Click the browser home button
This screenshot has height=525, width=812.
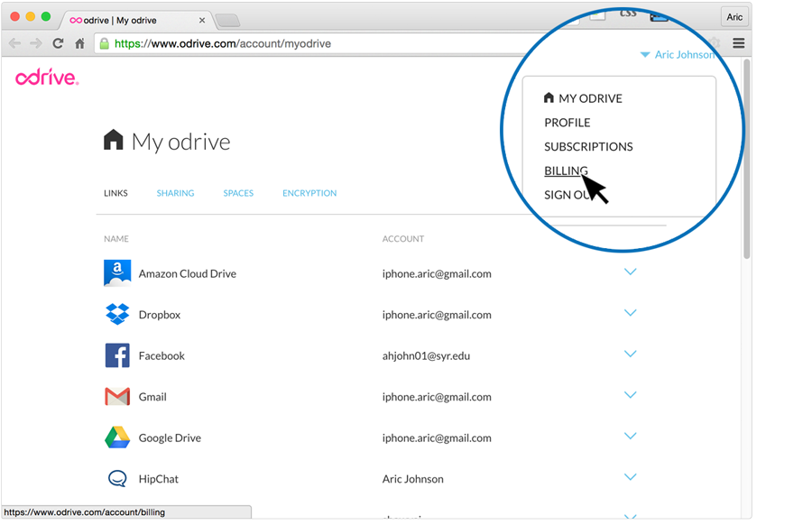(79, 43)
